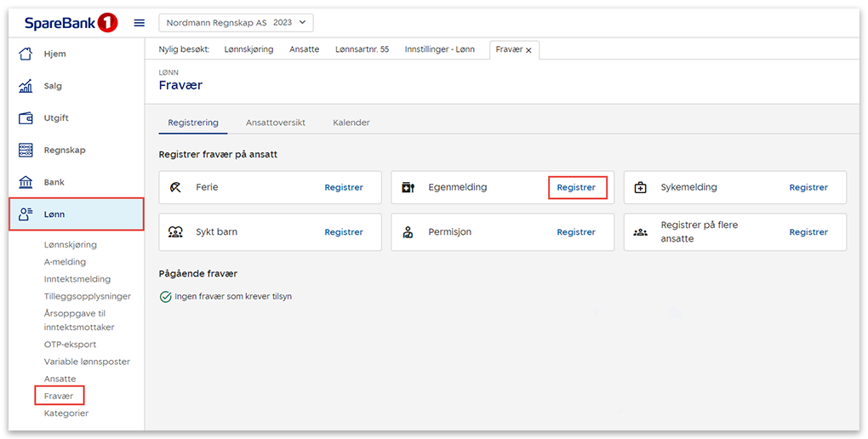Screen dimensions: 868x439
Task: Close the Fravær tab
Action: [x=528, y=50]
